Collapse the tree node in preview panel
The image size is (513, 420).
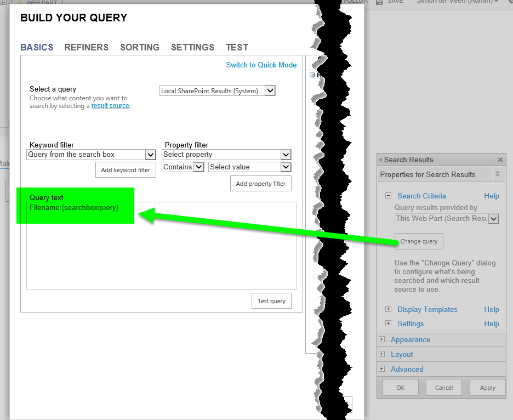point(312,75)
